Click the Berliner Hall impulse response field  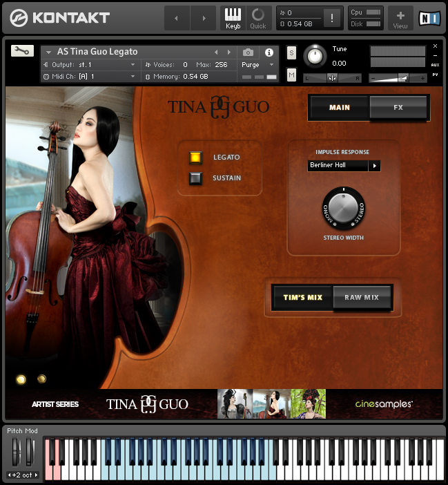[338, 165]
